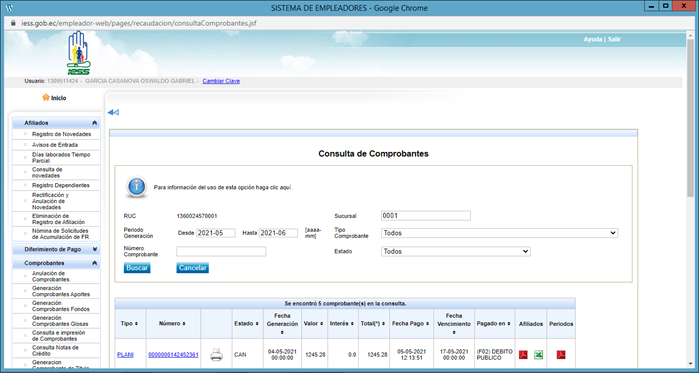Viewport: 699px width, 373px height.
Task: Click the blue information circle icon
Action: (136, 187)
